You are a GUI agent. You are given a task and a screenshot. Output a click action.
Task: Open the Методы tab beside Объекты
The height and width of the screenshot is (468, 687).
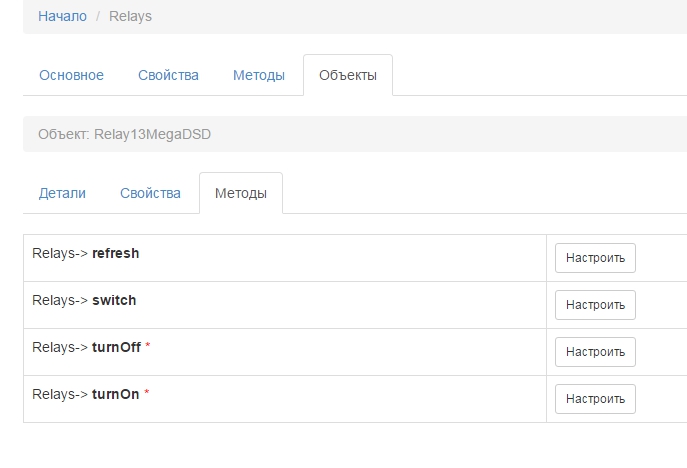click(258, 75)
